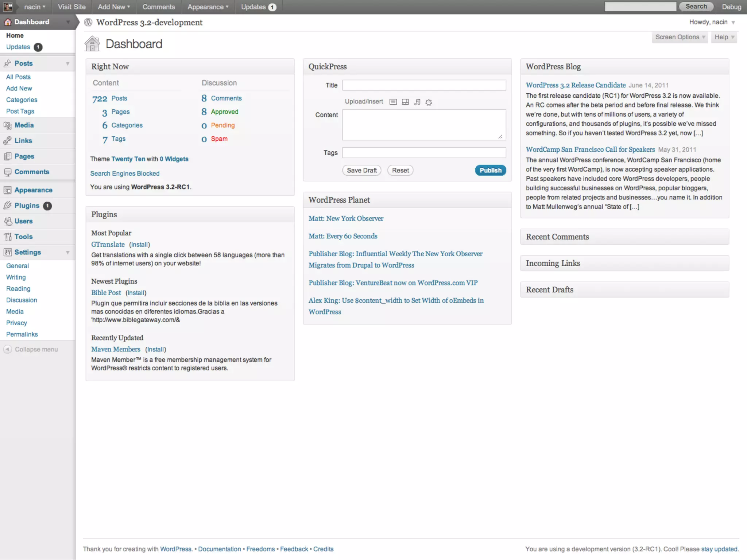Click the Plugins plug icon in sidebar
This screenshot has width=747, height=560.
click(x=7, y=206)
